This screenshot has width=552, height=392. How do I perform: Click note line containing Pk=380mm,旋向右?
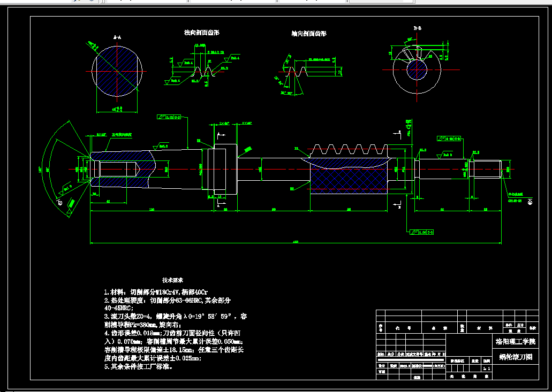pos(142,325)
